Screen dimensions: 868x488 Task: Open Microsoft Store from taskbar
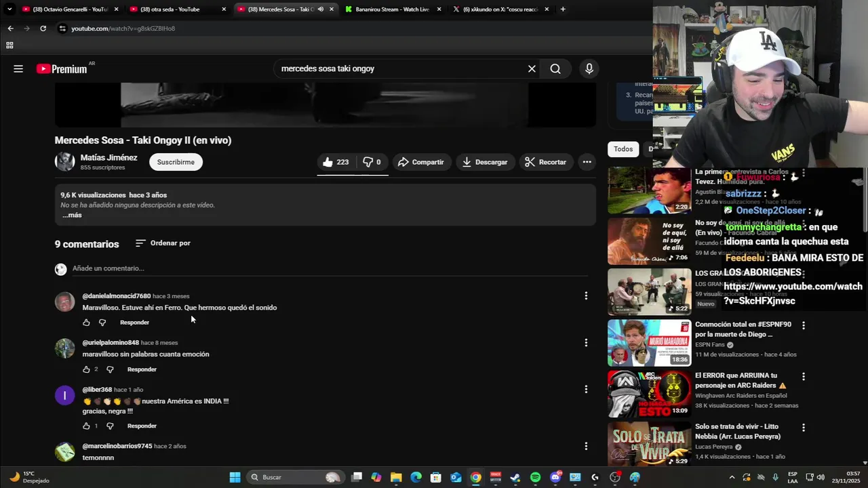click(x=436, y=477)
